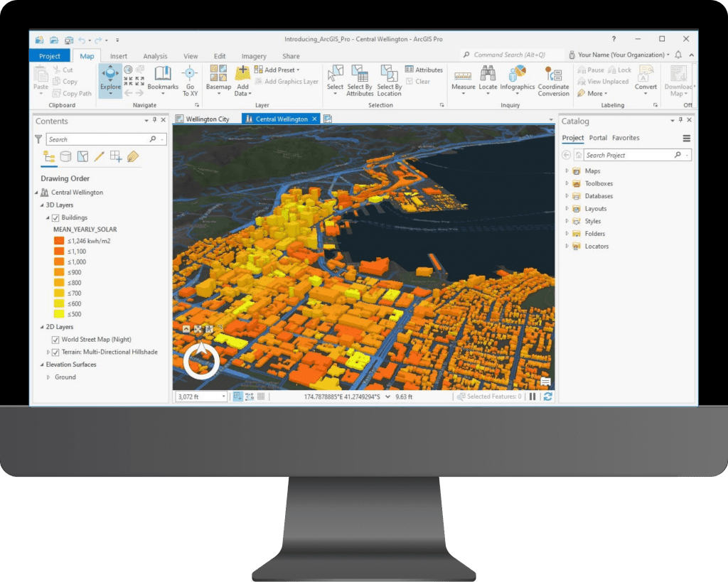Switch to the Imagery ribbon tab
Viewport: 728px width, 582px height.
click(254, 56)
